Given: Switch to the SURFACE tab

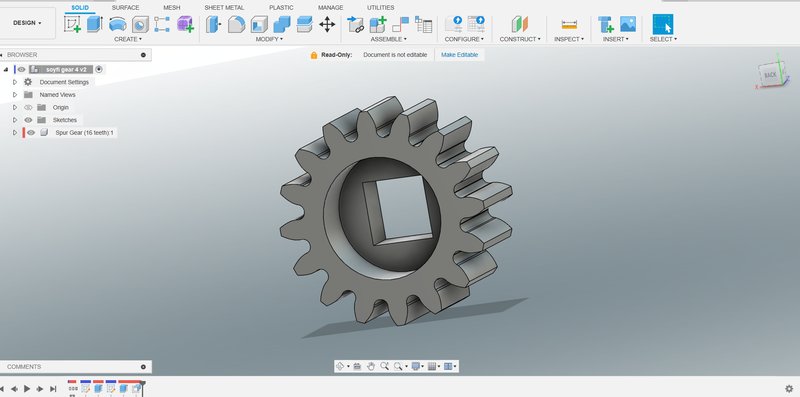Looking at the screenshot, I should (x=126, y=8).
